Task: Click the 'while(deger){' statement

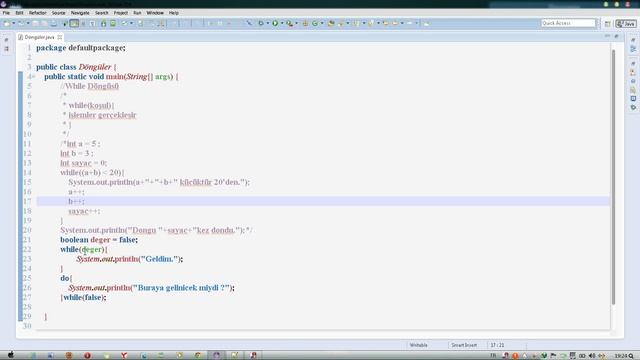Action: tap(84, 249)
